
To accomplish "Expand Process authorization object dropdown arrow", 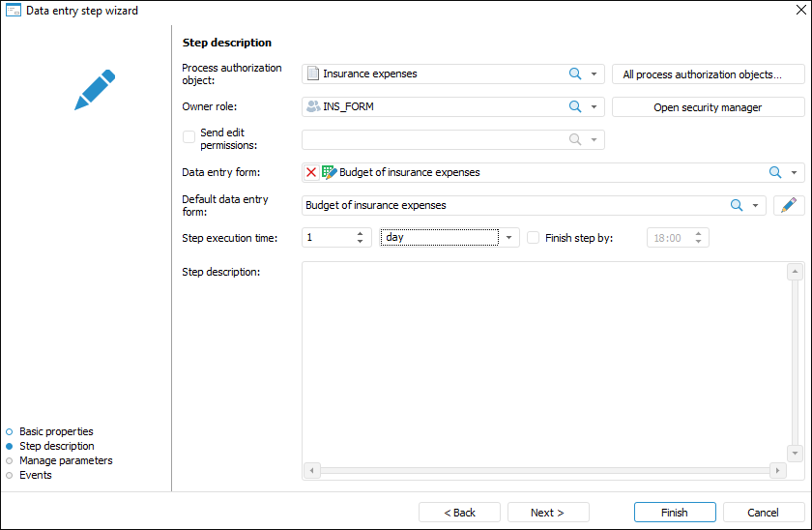I will pyautogui.click(x=595, y=74).
